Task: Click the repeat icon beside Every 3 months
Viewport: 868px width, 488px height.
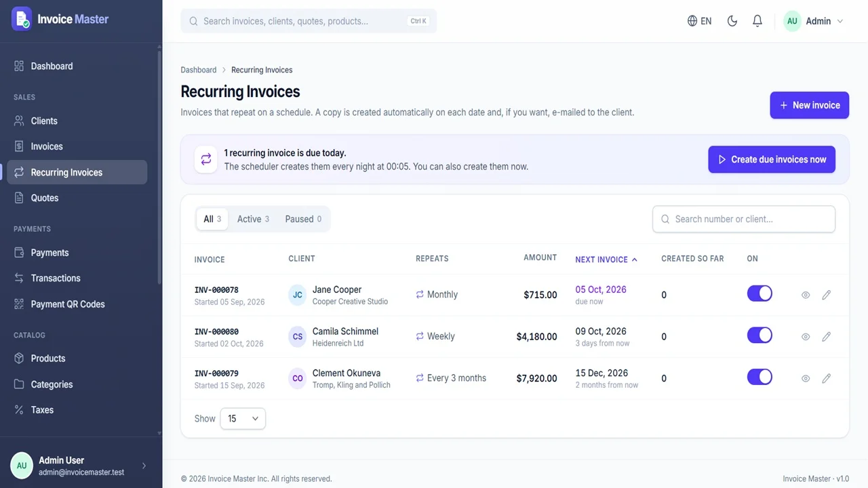Action: (x=420, y=378)
